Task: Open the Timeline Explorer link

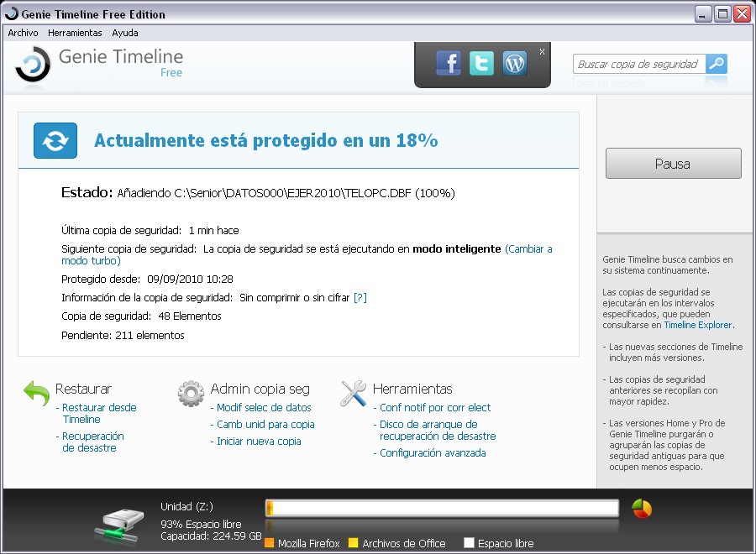Action: [698, 325]
